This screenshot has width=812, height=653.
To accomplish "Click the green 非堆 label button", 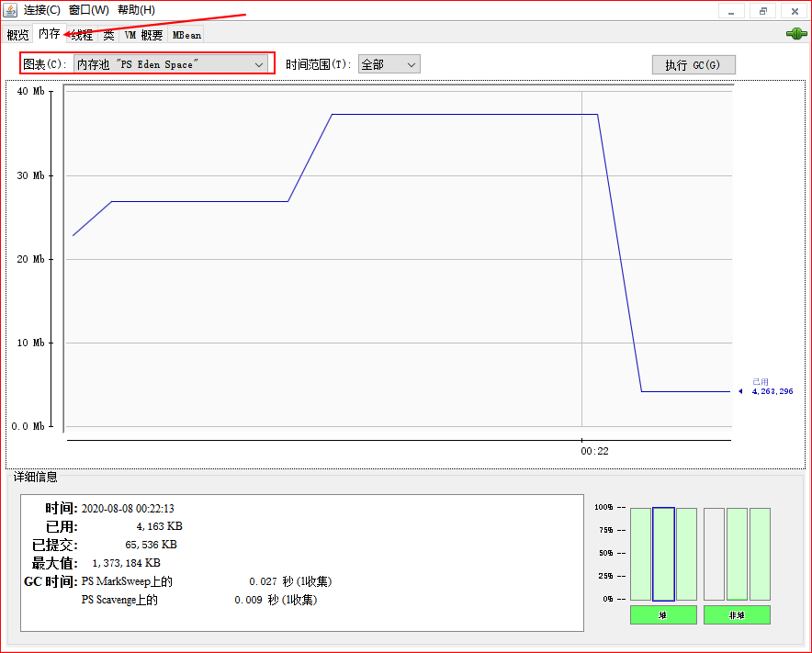I will tap(737, 614).
